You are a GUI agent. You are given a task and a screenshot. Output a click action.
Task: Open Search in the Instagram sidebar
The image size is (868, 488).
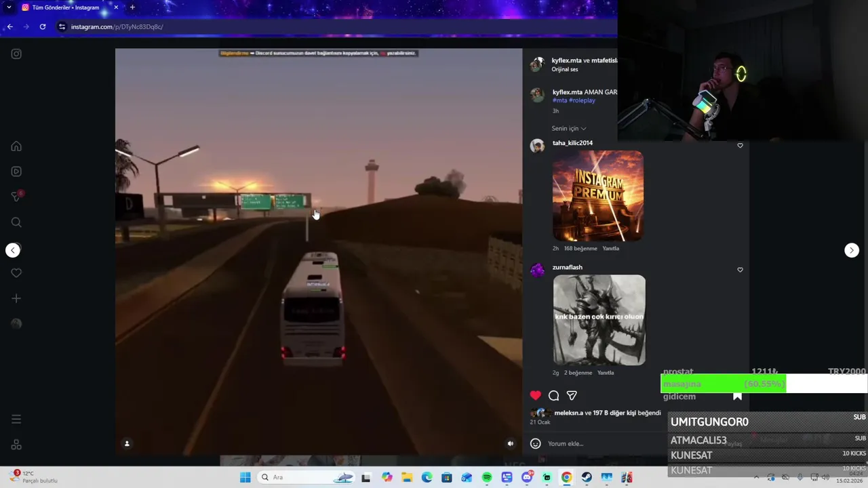[16, 222]
